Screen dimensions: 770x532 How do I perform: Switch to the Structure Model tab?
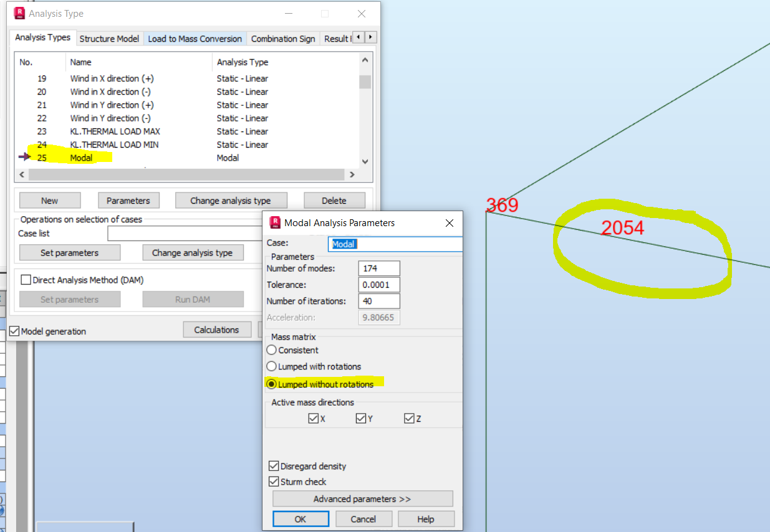coord(109,38)
